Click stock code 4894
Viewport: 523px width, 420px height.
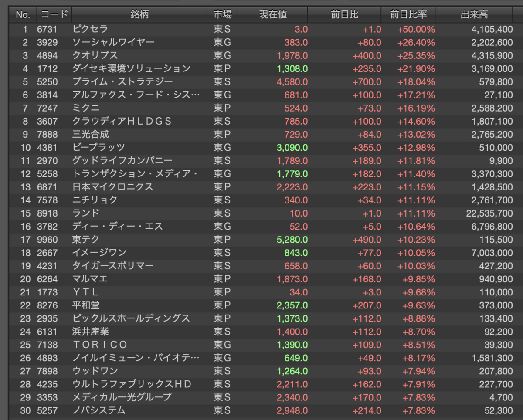(x=47, y=55)
